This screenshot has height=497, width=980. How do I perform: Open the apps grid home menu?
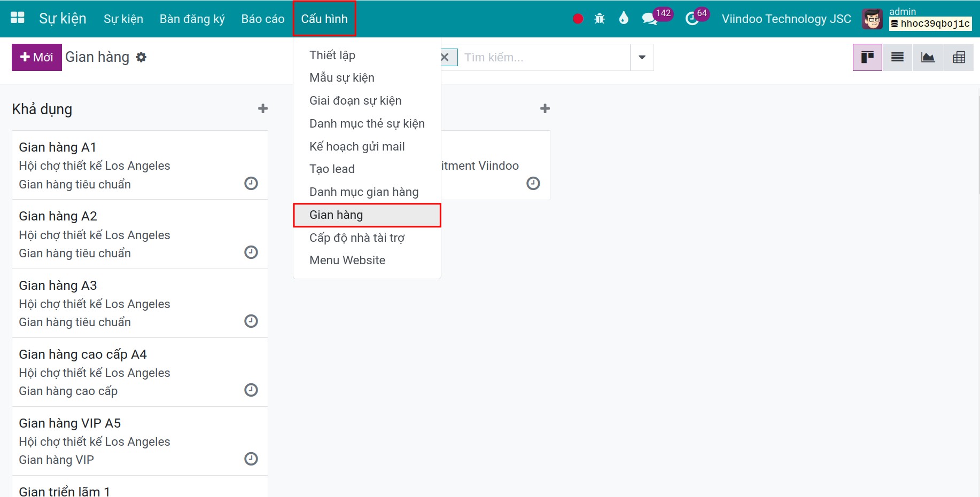coord(18,18)
